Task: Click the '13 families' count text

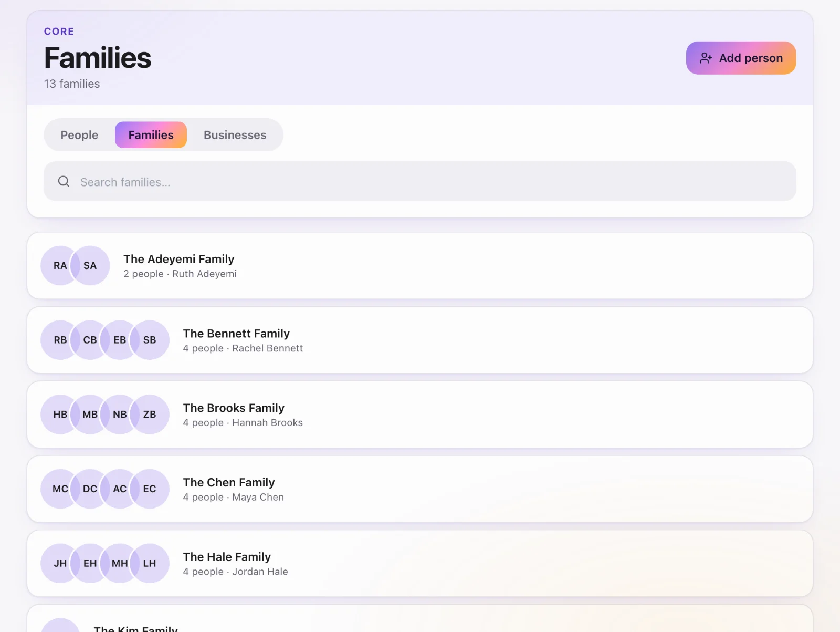Action: click(72, 84)
